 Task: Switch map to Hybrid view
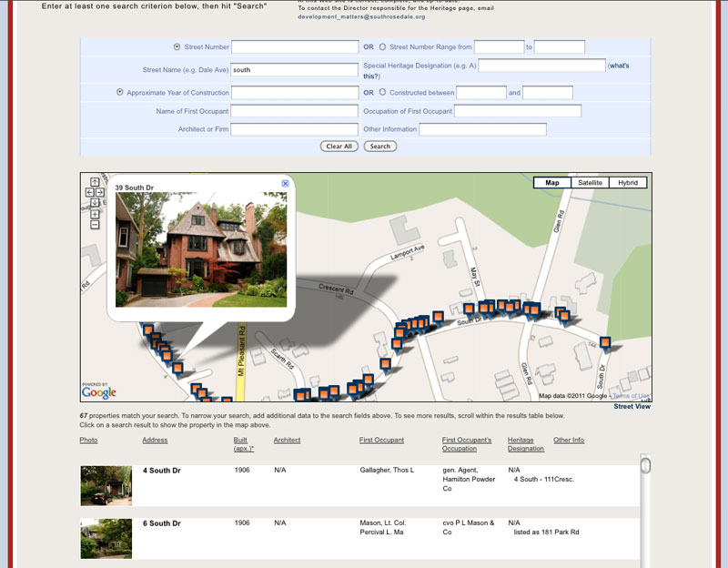tap(628, 183)
